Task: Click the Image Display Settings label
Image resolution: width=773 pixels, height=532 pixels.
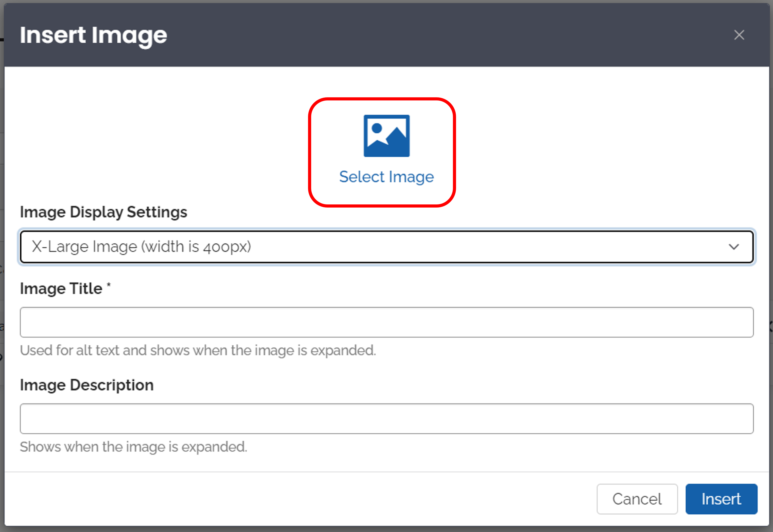Action: point(103,212)
